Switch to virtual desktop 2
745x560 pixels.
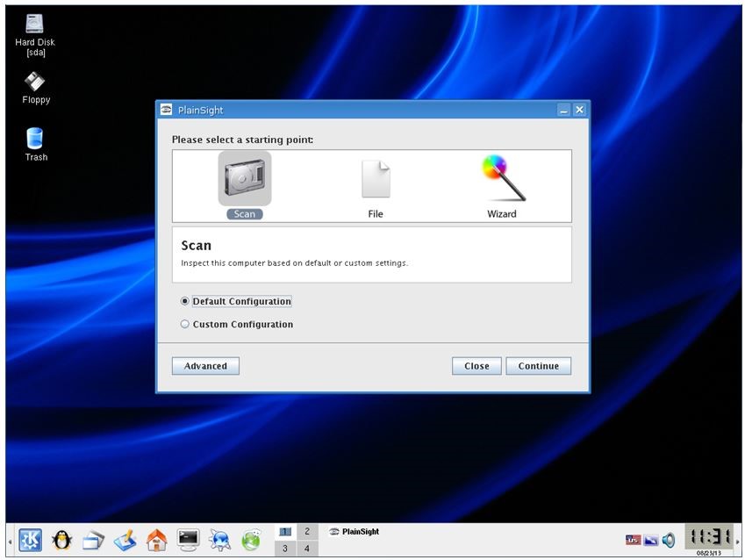[x=306, y=531]
